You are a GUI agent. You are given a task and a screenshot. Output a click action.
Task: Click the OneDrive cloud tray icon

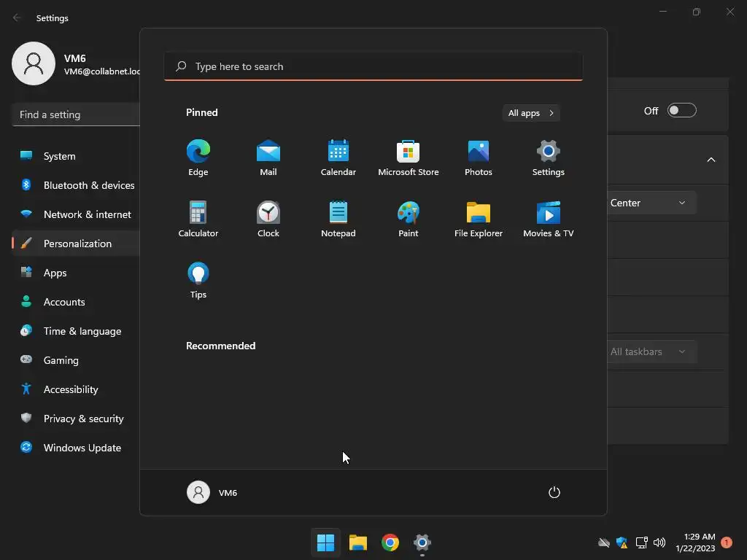pyautogui.click(x=603, y=542)
